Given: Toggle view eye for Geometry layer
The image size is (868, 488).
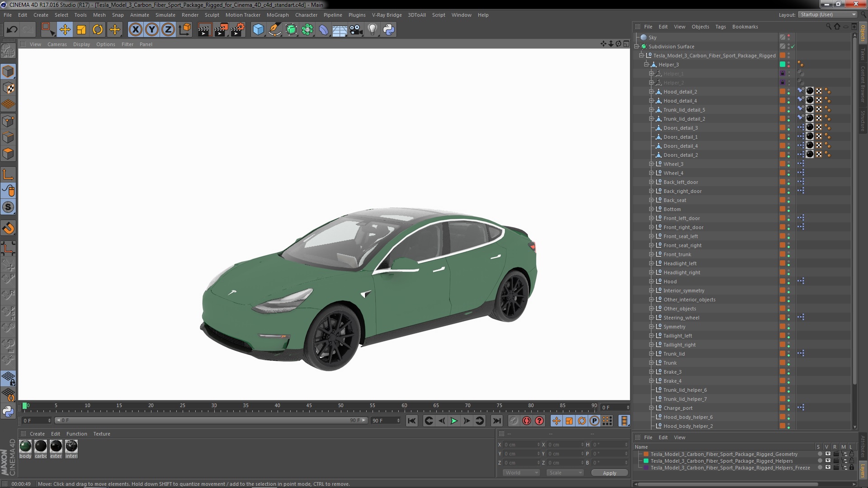Looking at the screenshot, I should click(828, 454).
